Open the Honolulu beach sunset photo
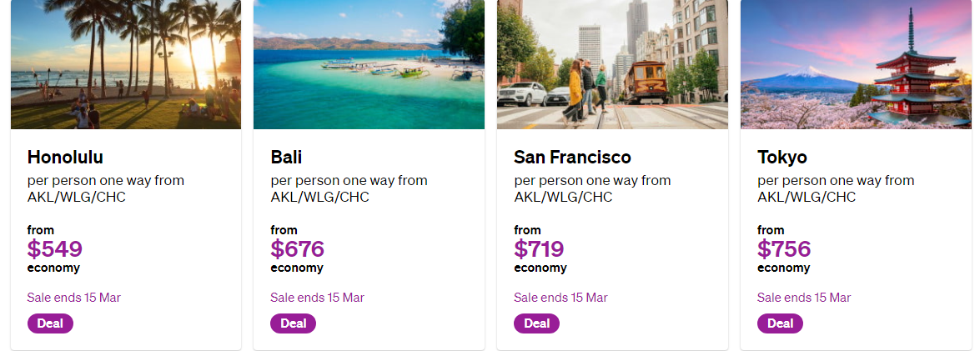 (126, 64)
